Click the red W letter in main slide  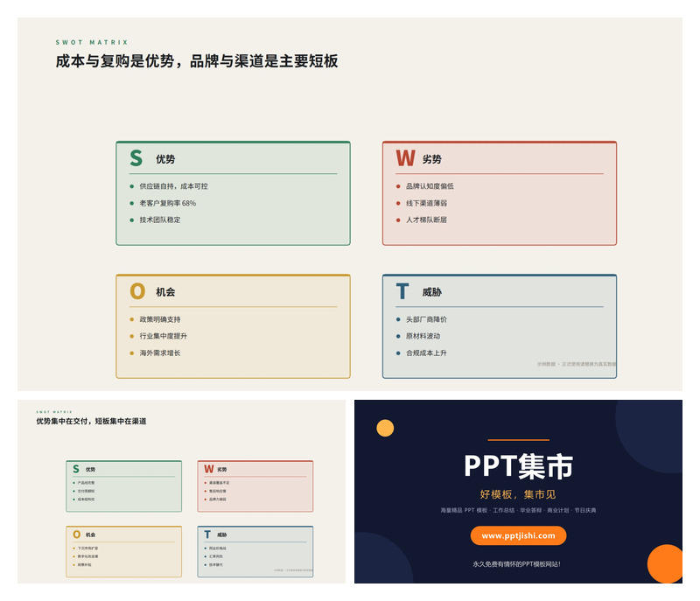405,158
